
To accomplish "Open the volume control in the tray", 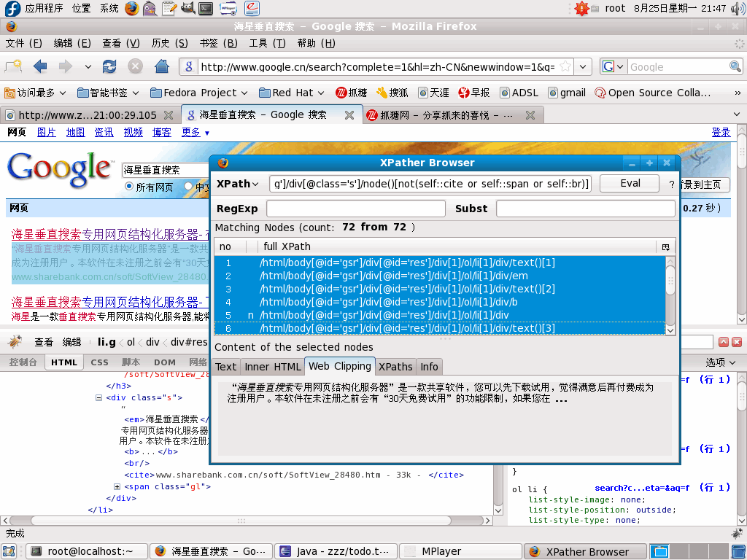I will [738, 8].
